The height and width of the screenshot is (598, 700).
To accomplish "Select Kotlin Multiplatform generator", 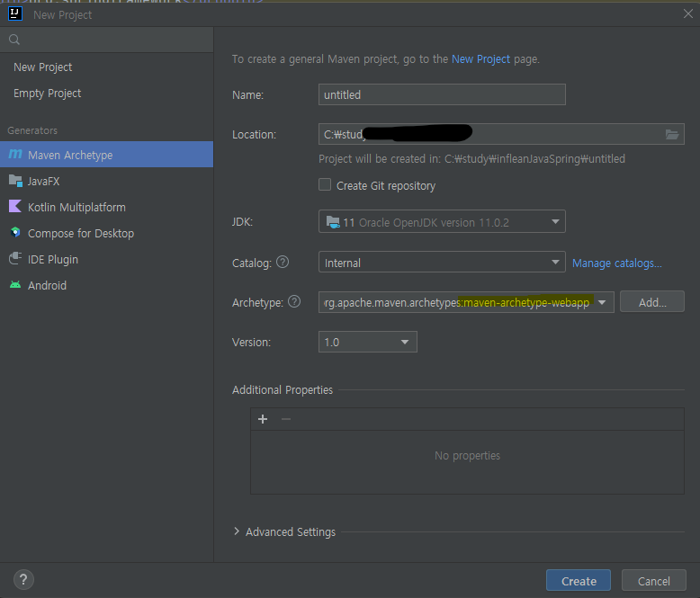I will pos(107,207).
